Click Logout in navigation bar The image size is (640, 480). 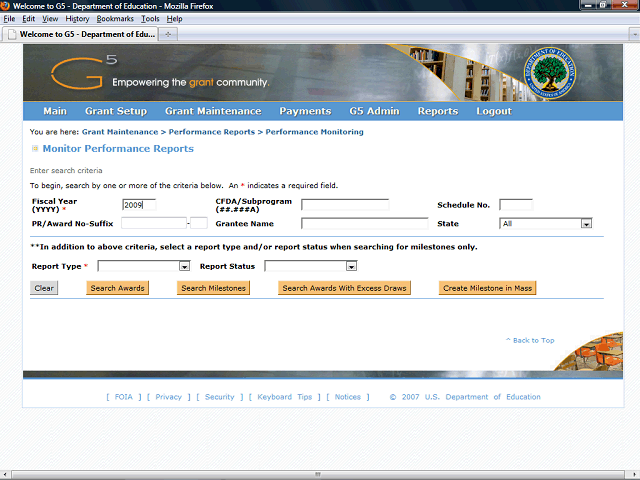tap(494, 111)
